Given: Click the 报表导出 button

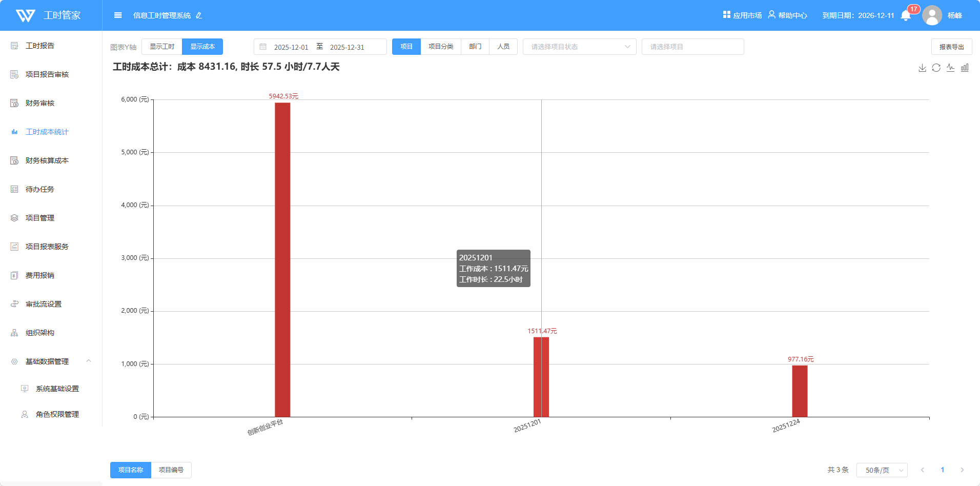Looking at the screenshot, I should coord(951,47).
